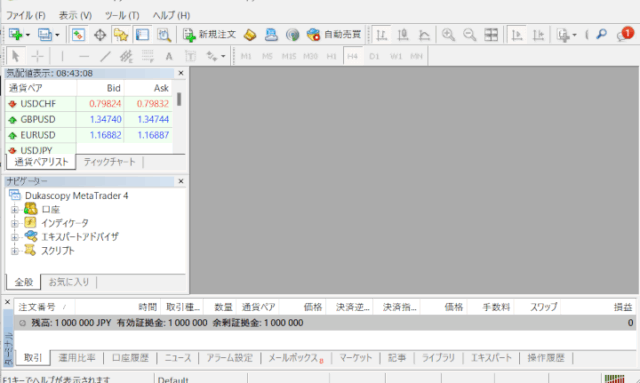Image resolution: width=640 pixels, height=383 pixels.
Task: Expand the 口座 accounts tree node
Action: click(x=15, y=209)
